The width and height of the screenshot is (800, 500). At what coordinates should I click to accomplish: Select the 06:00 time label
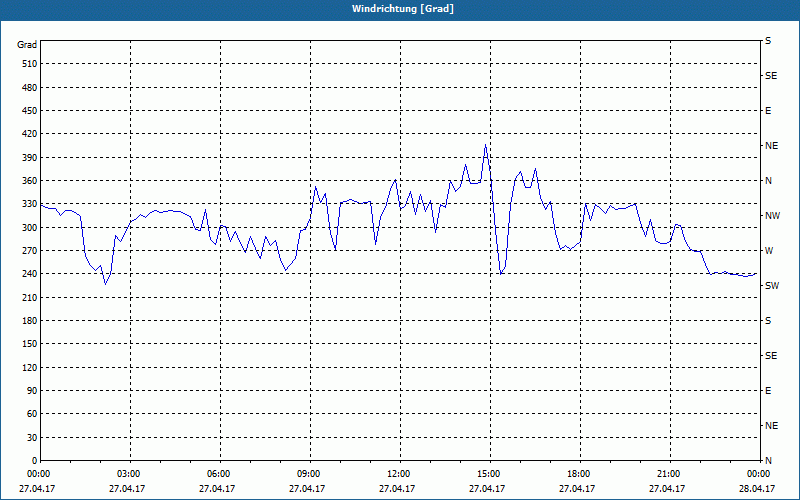217,473
